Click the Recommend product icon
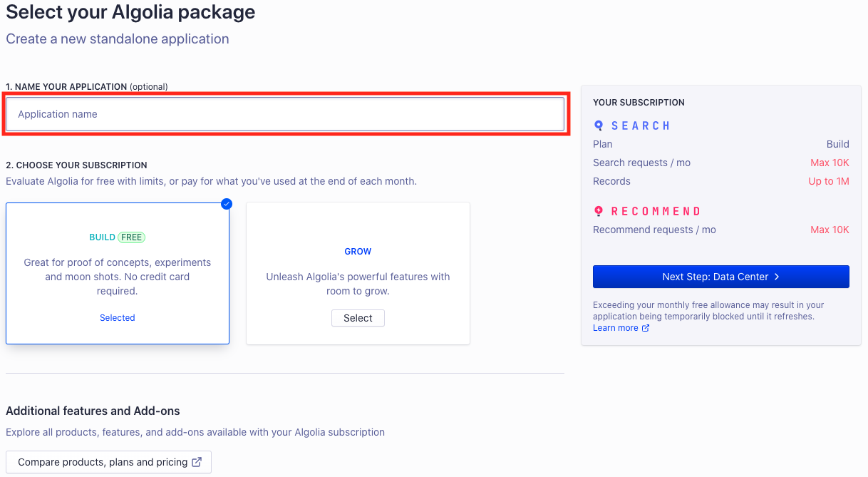Image resolution: width=868 pixels, height=477 pixels. coord(599,211)
